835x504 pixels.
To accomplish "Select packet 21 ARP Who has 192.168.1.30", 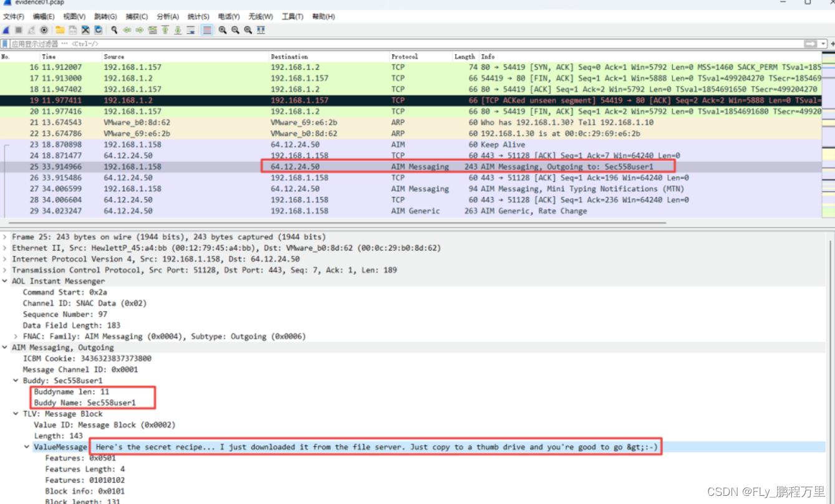I will (410, 122).
